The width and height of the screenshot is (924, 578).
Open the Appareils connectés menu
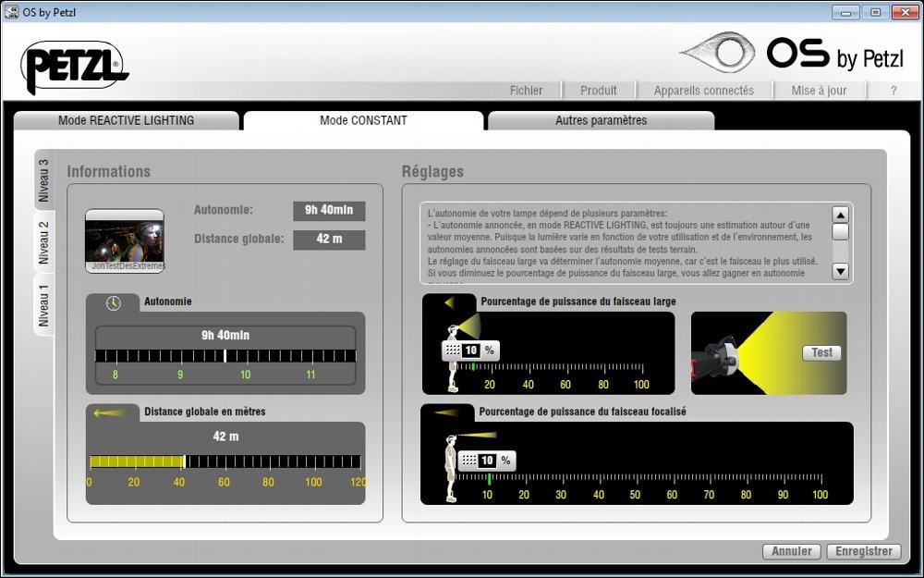pos(703,91)
